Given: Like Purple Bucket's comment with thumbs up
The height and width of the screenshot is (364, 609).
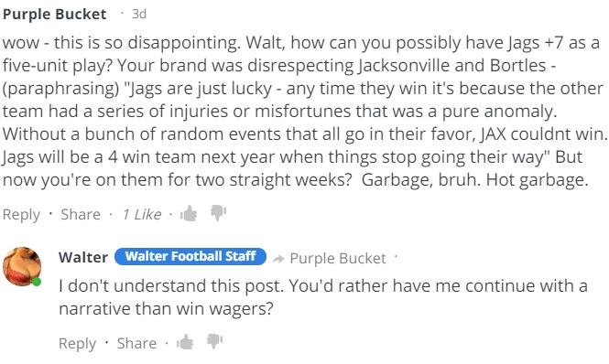Looking at the screenshot, I should coord(189,213).
